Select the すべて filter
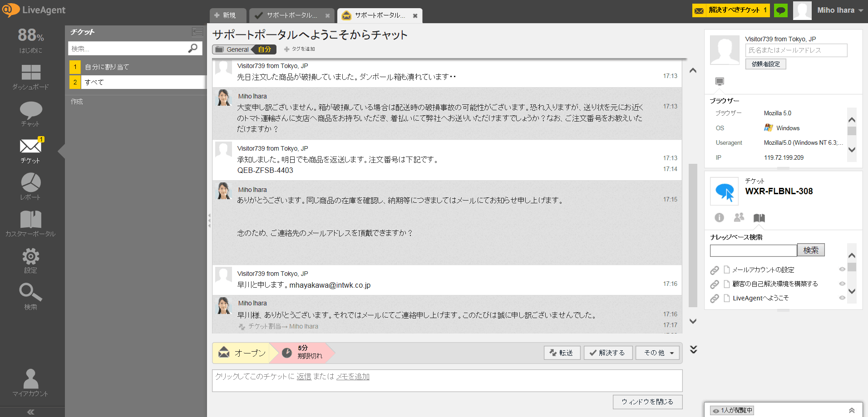Screen dimensions: 868x417 pos(137,82)
